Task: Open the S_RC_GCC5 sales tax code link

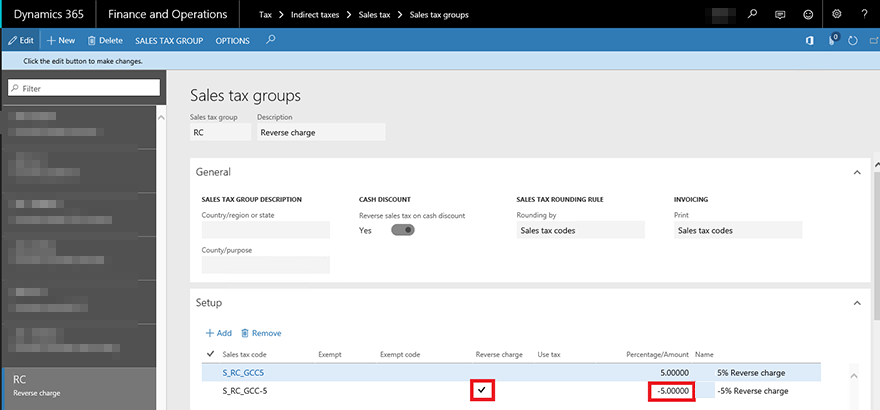Action: pos(243,373)
